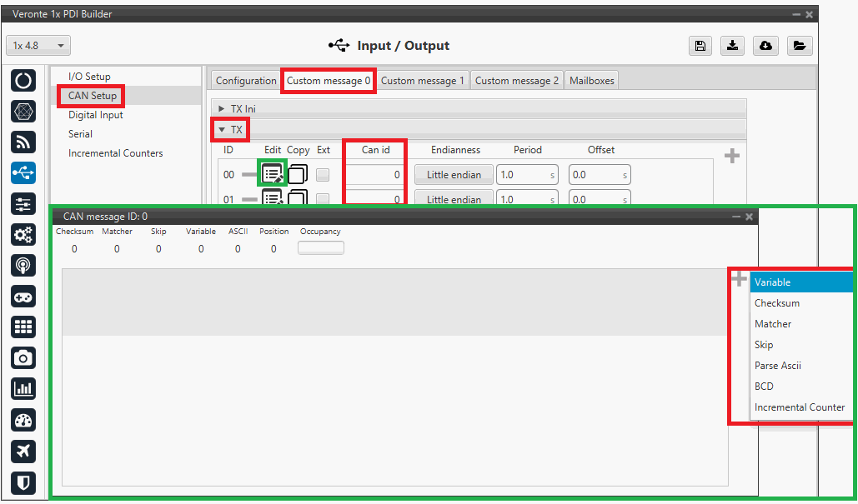
Task: Click the open folder icon
Action: (x=799, y=47)
